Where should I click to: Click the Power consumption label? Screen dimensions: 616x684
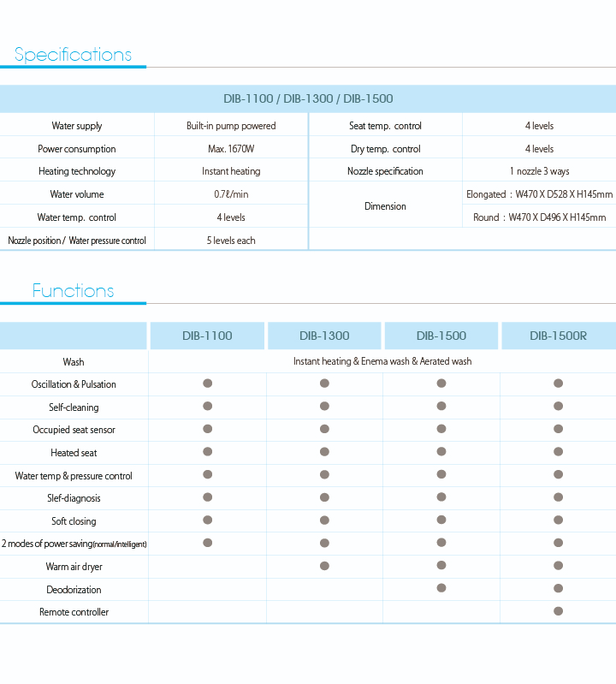coord(77,149)
